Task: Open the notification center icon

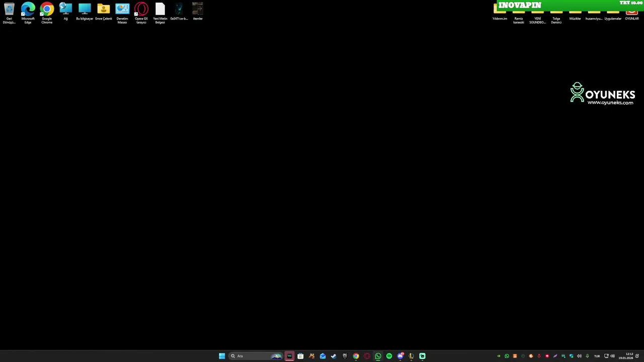Action: tap(637, 356)
